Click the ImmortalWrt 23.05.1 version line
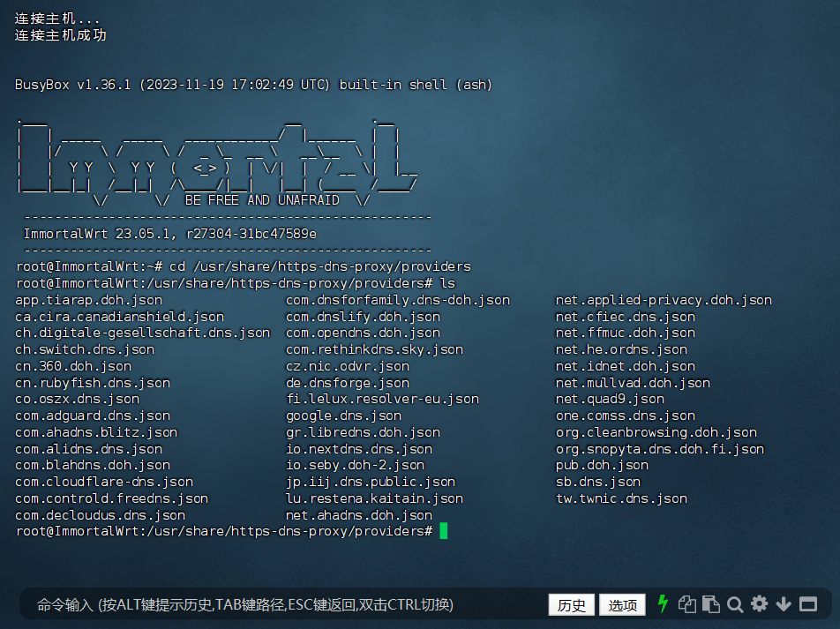This screenshot has height=629, width=840. [169, 234]
